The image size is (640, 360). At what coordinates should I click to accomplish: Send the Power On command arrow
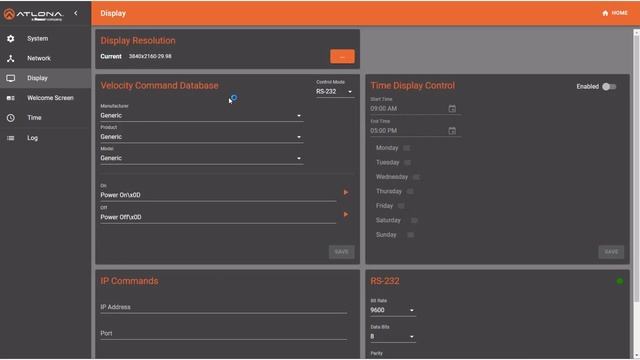pyautogui.click(x=346, y=192)
